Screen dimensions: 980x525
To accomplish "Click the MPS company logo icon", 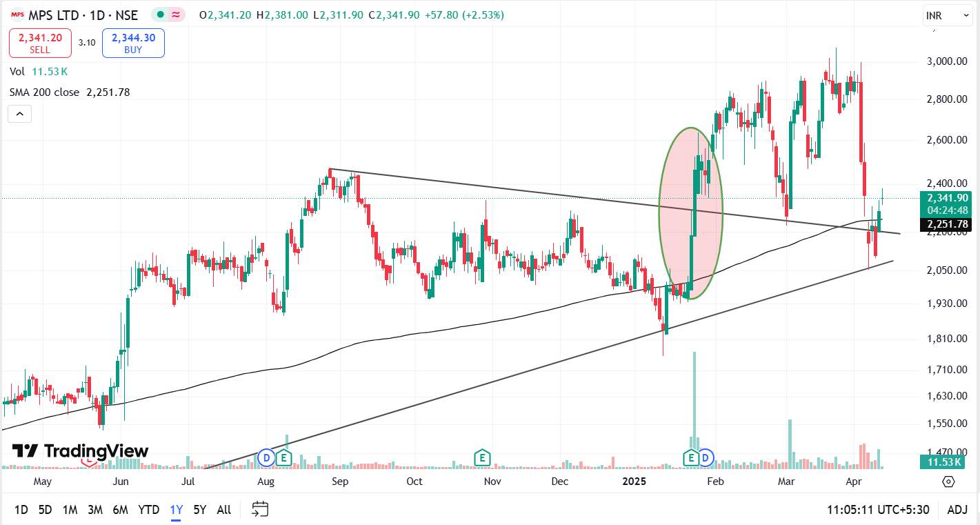I will point(17,14).
